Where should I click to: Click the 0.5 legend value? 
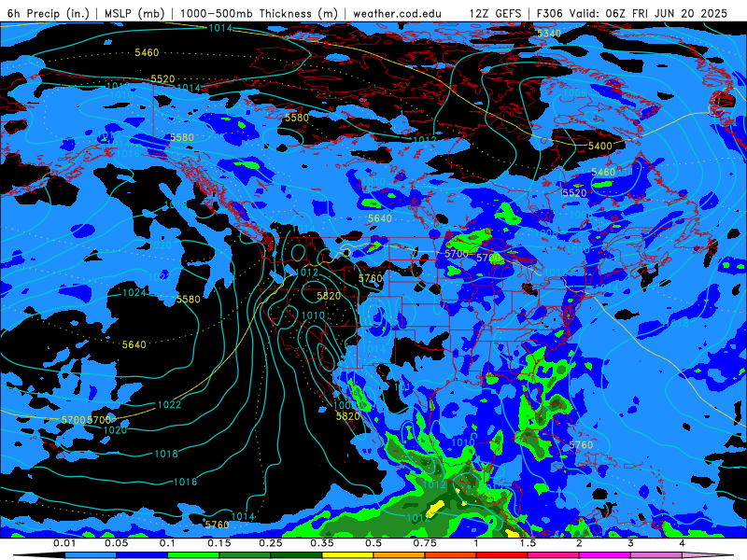(x=373, y=543)
